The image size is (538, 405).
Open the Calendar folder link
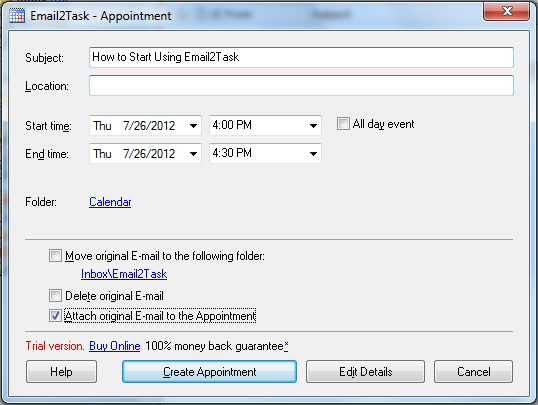(110, 202)
